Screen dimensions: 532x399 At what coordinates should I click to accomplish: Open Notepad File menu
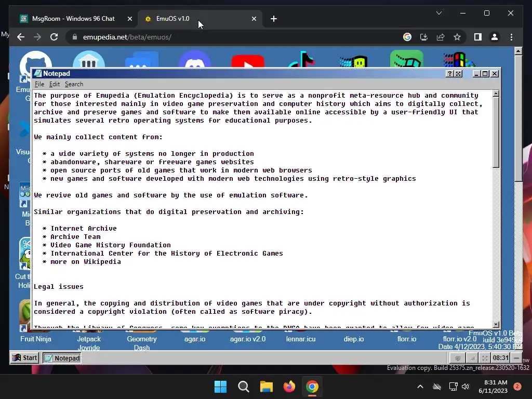[39, 84]
